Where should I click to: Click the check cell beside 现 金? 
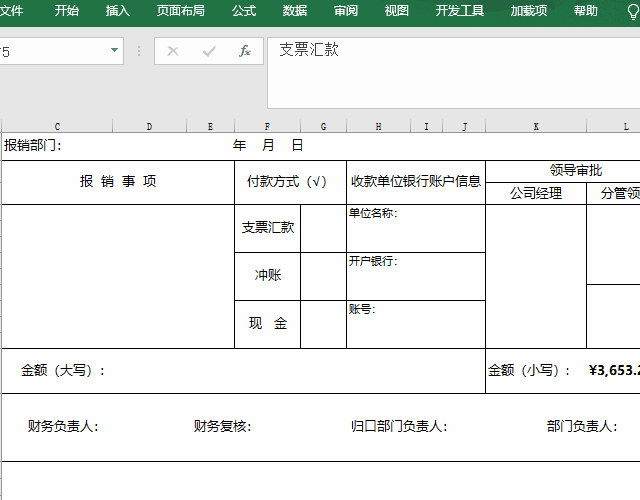(323, 324)
